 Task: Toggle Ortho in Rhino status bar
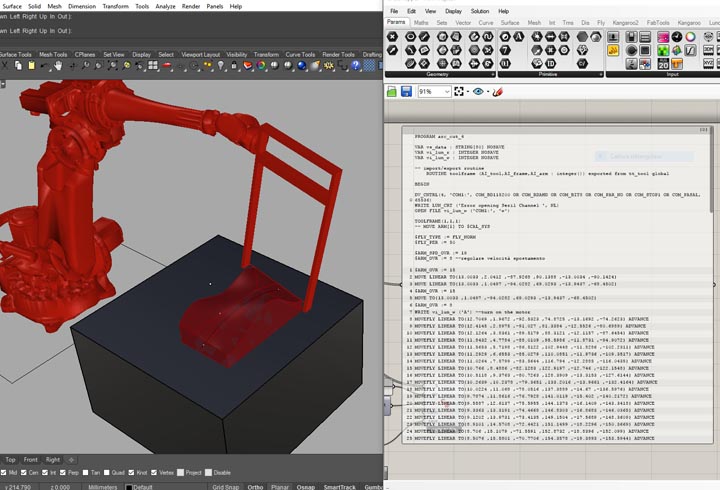pyautogui.click(x=255, y=487)
